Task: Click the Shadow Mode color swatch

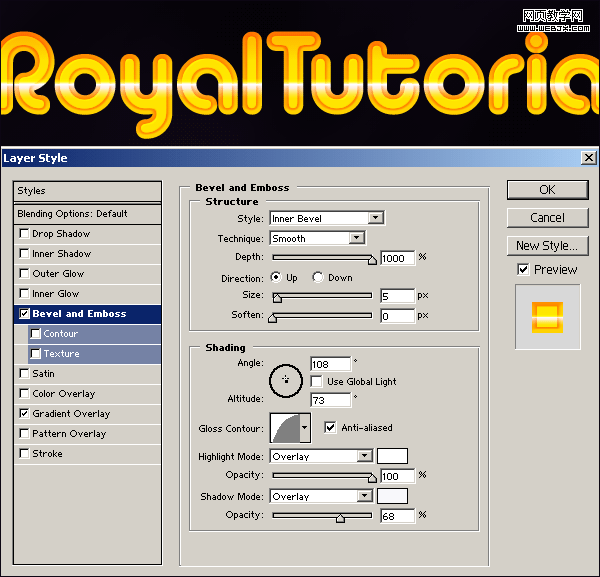Action: [x=392, y=496]
